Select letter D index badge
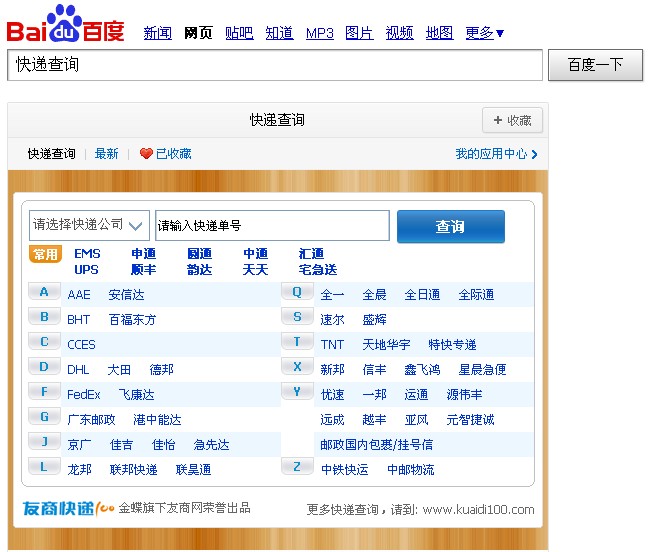This screenshot has width=649, height=552. (x=44, y=367)
